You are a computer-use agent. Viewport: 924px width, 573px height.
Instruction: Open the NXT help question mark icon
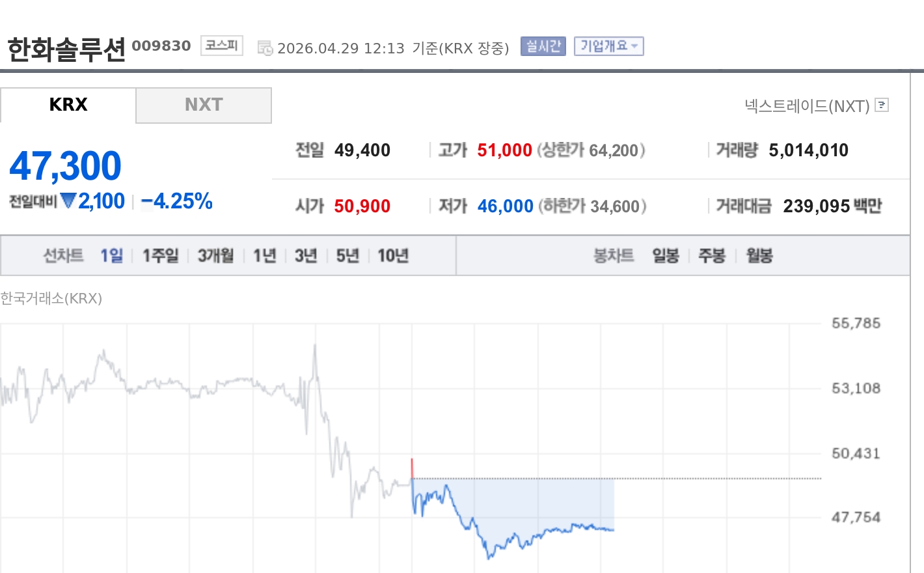tap(882, 105)
